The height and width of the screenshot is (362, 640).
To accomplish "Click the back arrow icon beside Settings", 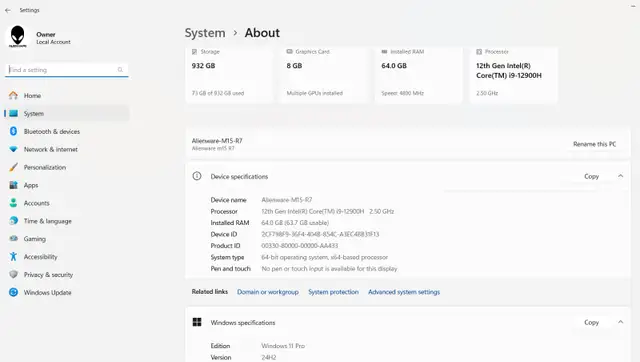I will (8, 10).
